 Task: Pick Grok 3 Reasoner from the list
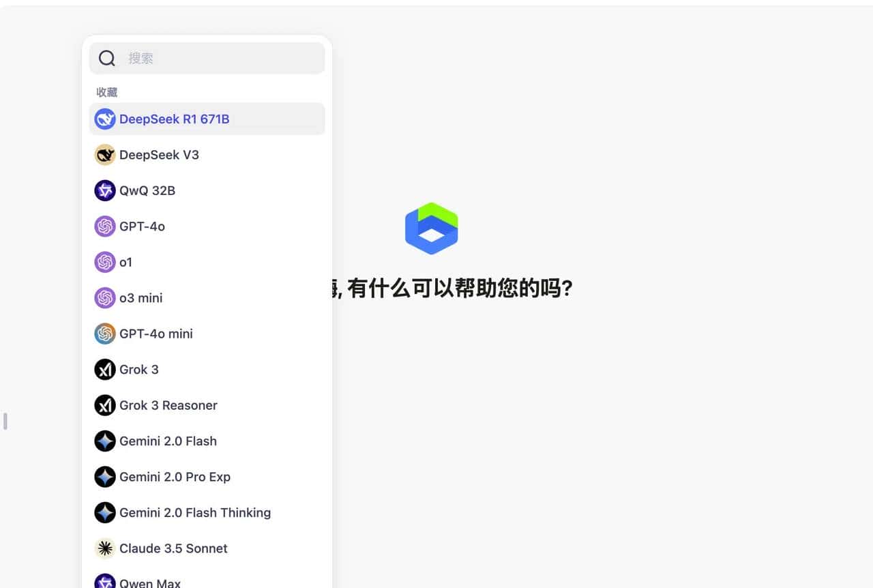pos(168,405)
